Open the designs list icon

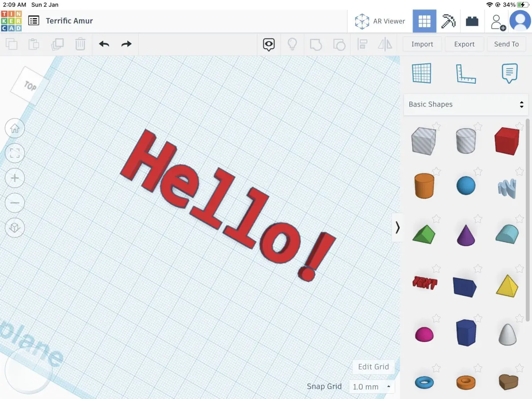coord(34,21)
